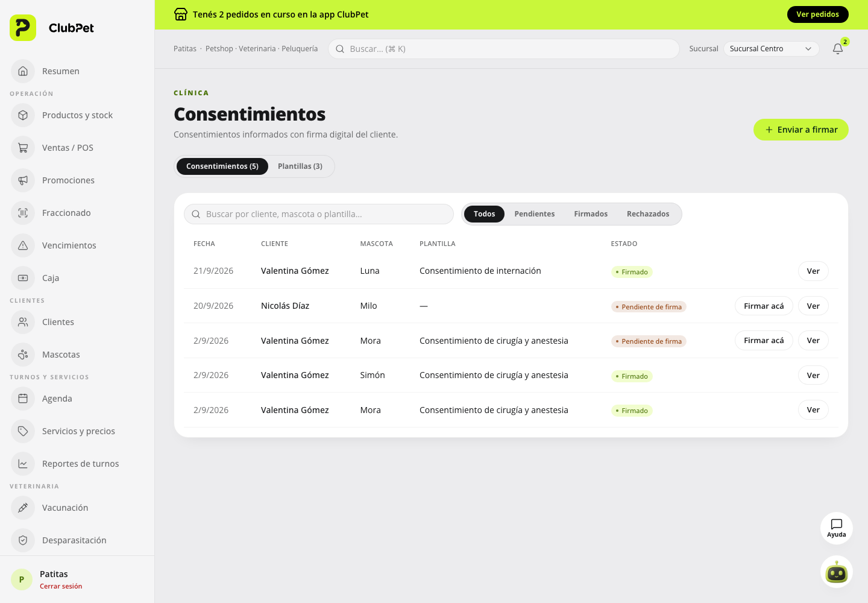
Task: Open Servicios y precios tag icon
Action: pyautogui.click(x=23, y=431)
